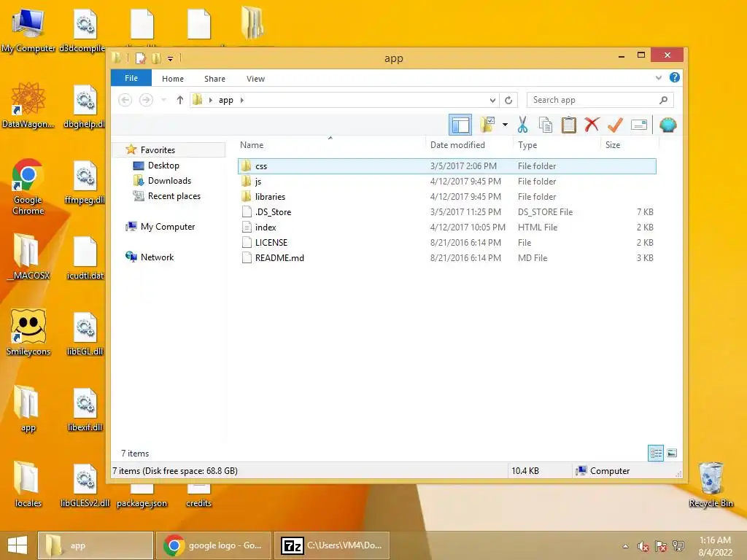Open dropdown arrow beside folder options icon
The height and width of the screenshot is (560, 747).
(505, 125)
